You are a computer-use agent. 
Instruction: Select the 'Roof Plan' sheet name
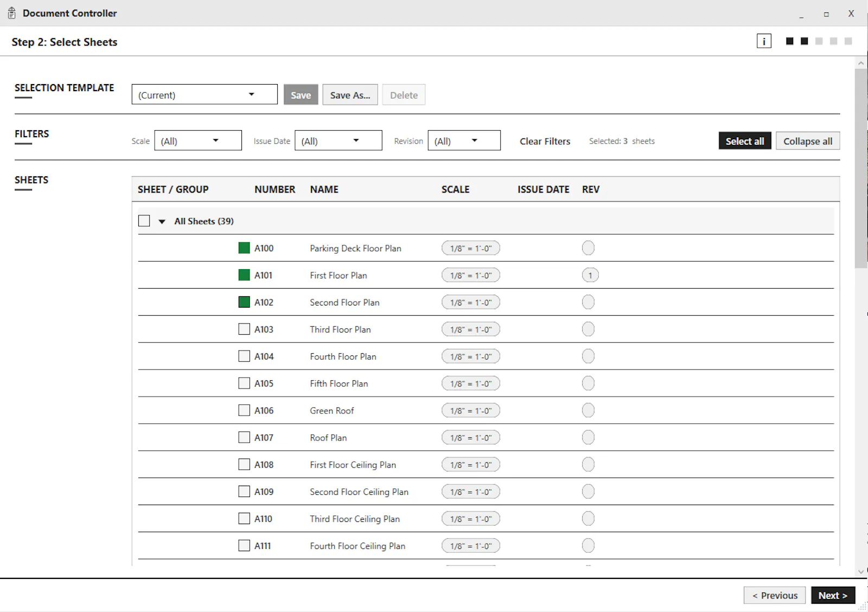328,437
